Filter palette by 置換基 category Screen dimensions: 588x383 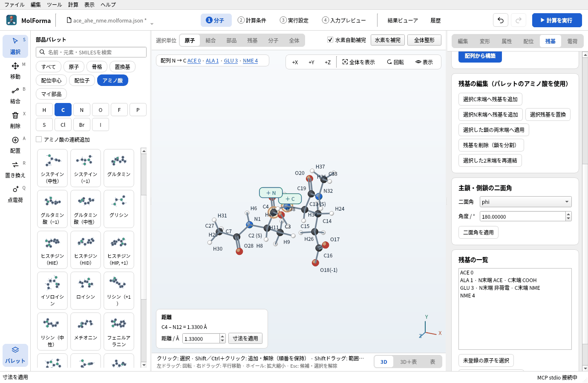click(123, 67)
